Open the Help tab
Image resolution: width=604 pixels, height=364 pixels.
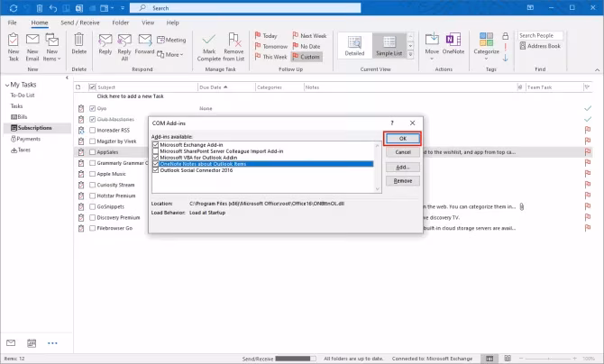point(172,23)
